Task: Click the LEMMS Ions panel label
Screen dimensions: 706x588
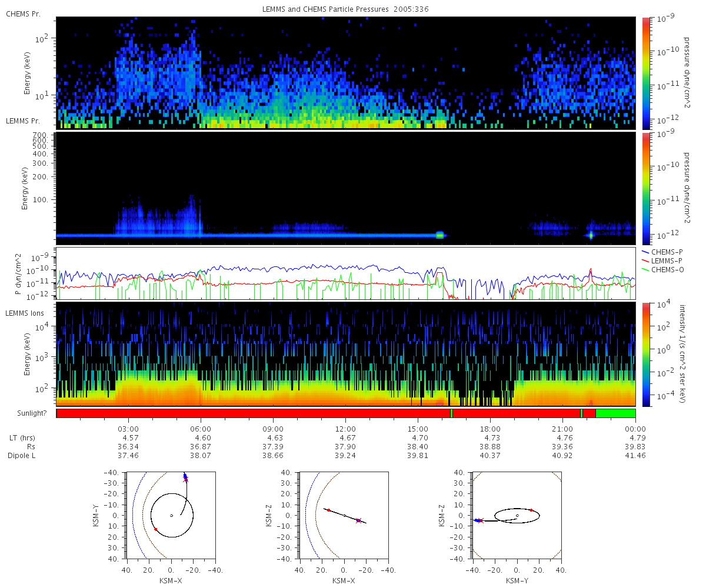Action: point(25,313)
